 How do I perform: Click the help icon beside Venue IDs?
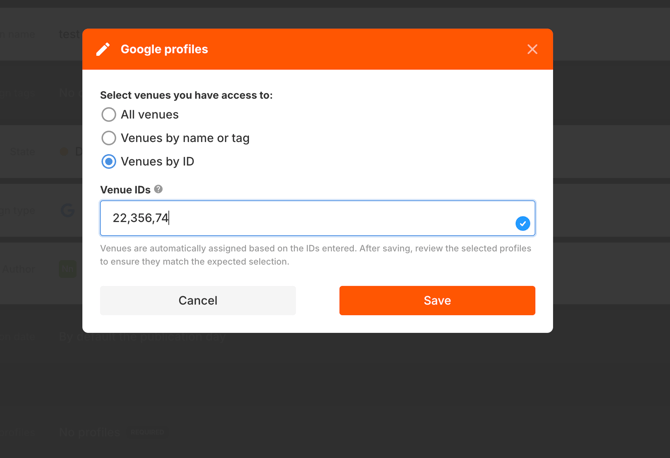pyautogui.click(x=158, y=189)
